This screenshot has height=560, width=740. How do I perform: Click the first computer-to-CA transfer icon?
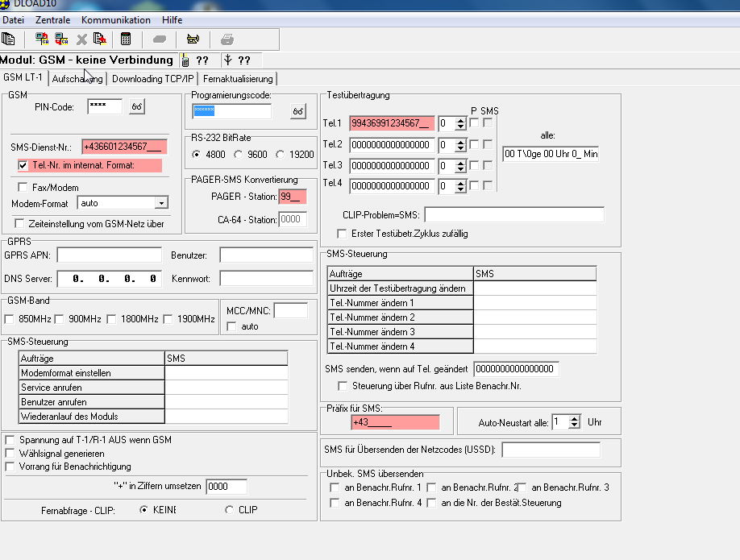click(x=42, y=39)
